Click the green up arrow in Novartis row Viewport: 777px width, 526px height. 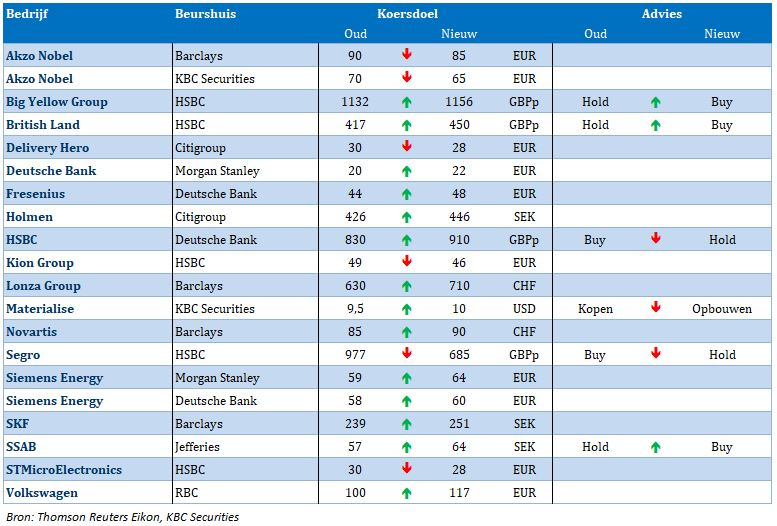pos(406,332)
